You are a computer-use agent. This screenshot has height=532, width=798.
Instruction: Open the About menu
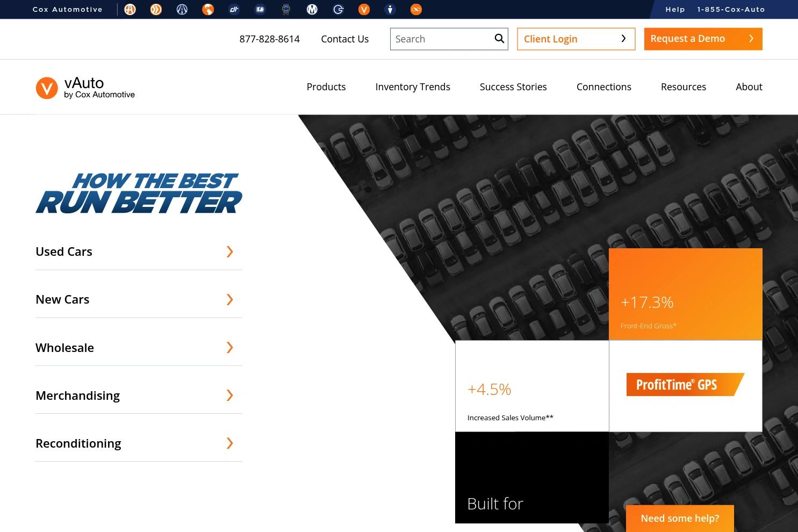749,87
